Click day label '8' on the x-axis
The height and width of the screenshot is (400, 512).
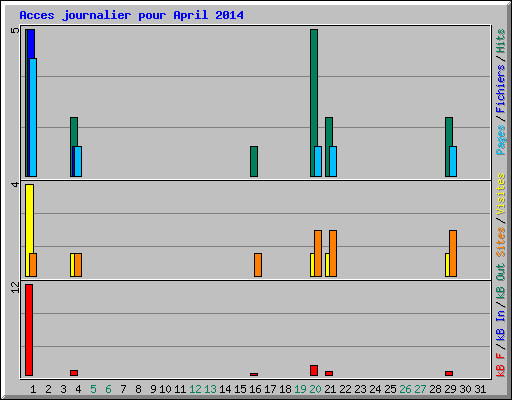[138, 389]
